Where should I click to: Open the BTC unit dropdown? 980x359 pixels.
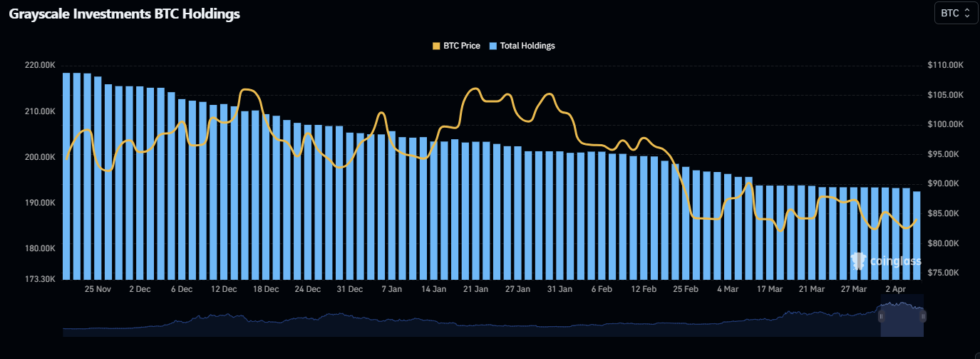click(x=956, y=13)
